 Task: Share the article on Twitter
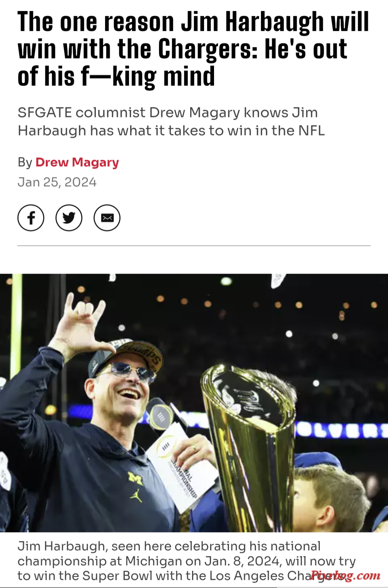tap(69, 218)
